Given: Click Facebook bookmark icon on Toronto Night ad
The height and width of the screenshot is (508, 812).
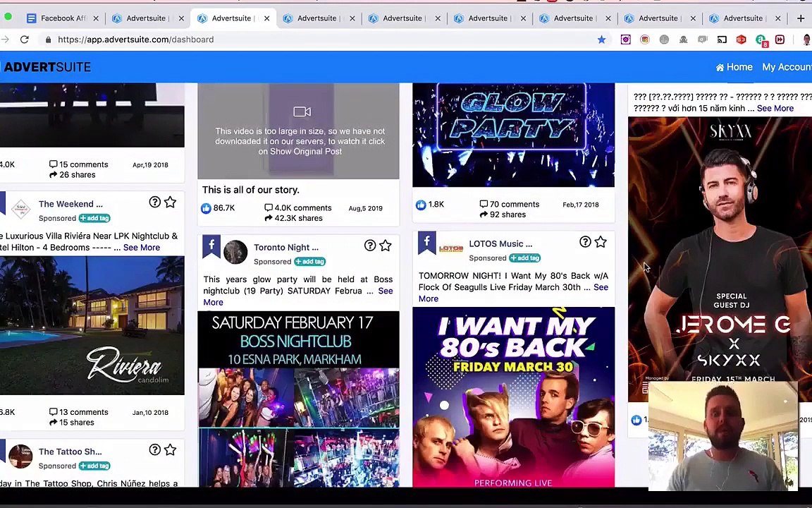Looking at the screenshot, I should 211,246.
